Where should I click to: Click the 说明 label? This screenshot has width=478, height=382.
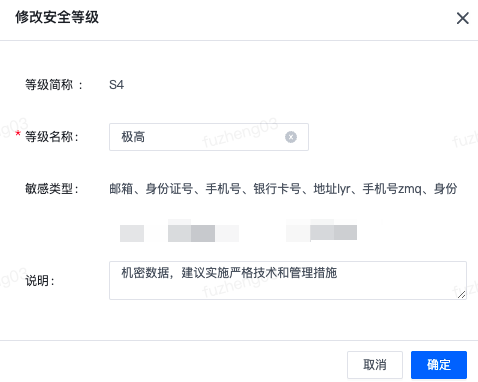click(40, 281)
